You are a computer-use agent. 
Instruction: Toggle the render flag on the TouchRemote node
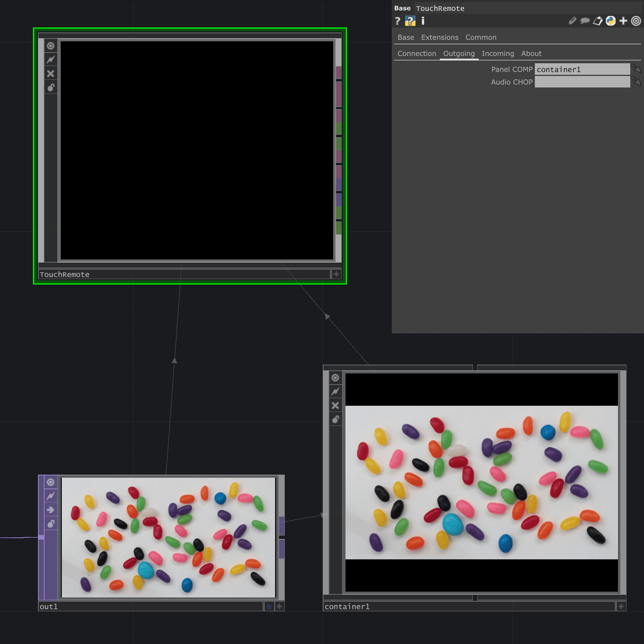pos(51,59)
